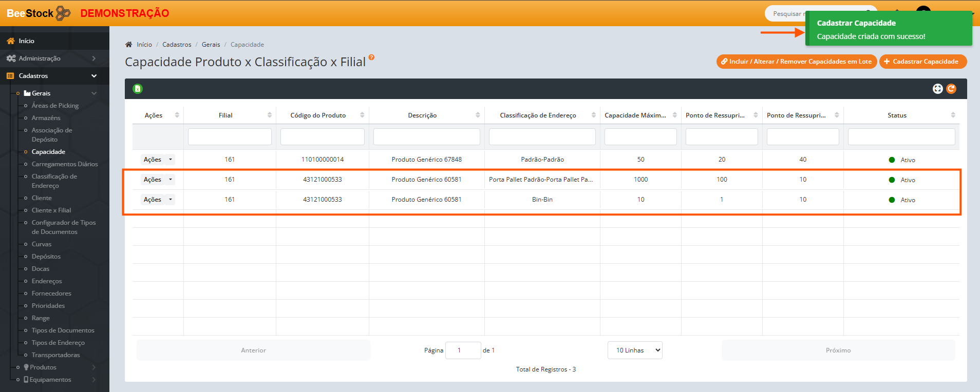Go to Endereços in the sidebar menu

(x=47, y=281)
